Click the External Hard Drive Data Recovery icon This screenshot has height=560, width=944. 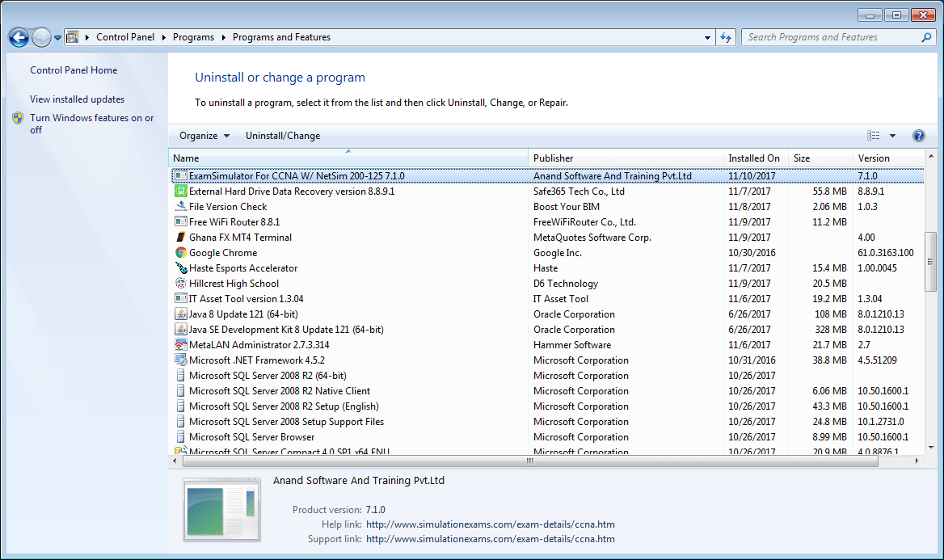coord(180,191)
